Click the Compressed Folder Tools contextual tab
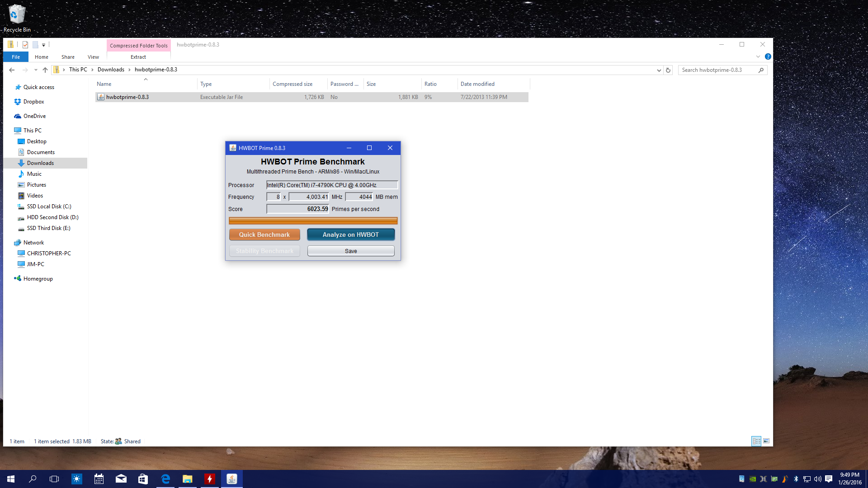Image resolution: width=868 pixels, height=488 pixels. pos(139,46)
